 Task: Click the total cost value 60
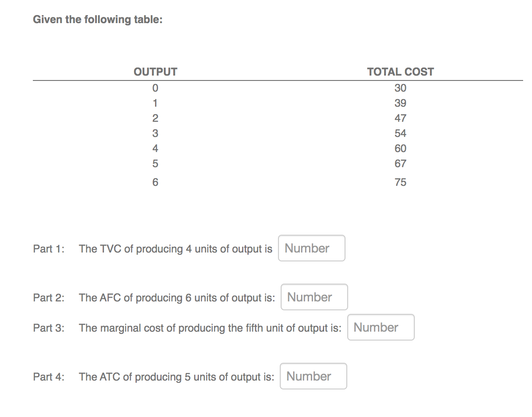click(x=400, y=148)
